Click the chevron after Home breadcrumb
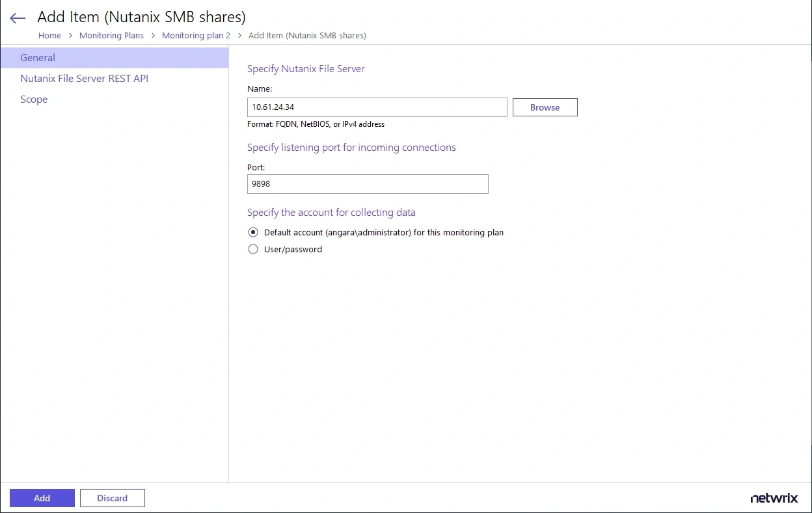Screen dimensions: 812x513 (x=68, y=35)
